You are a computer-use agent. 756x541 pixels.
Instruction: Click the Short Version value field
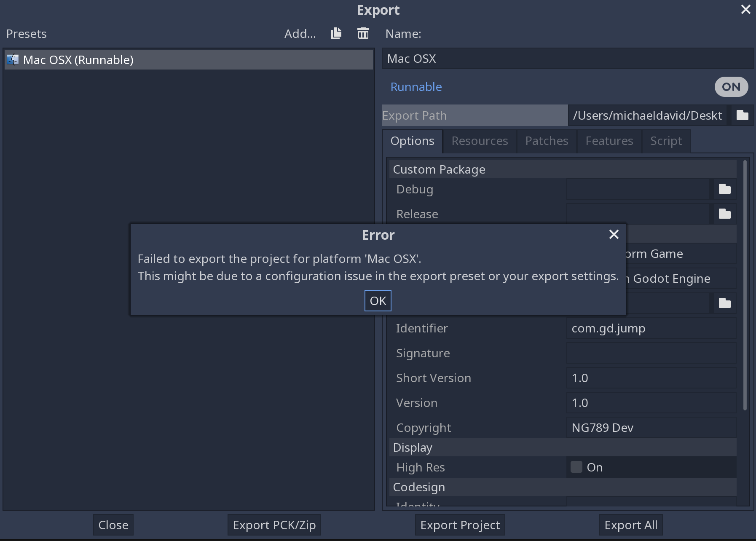(651, 378)
